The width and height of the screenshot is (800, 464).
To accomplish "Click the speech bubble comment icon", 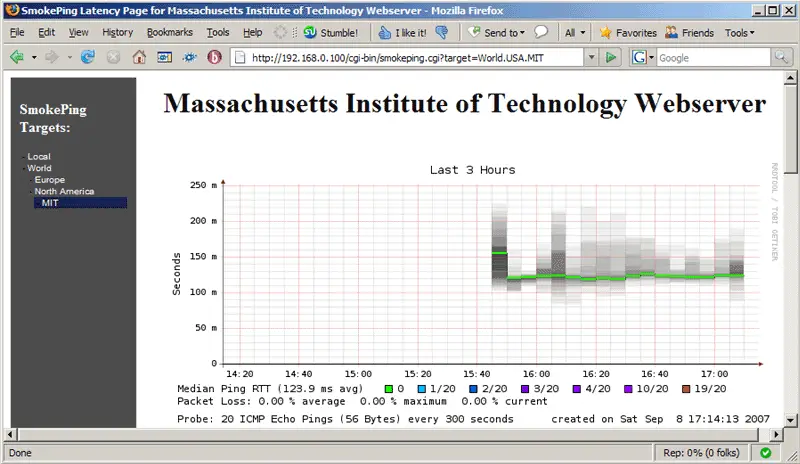I will coord(541,32).
